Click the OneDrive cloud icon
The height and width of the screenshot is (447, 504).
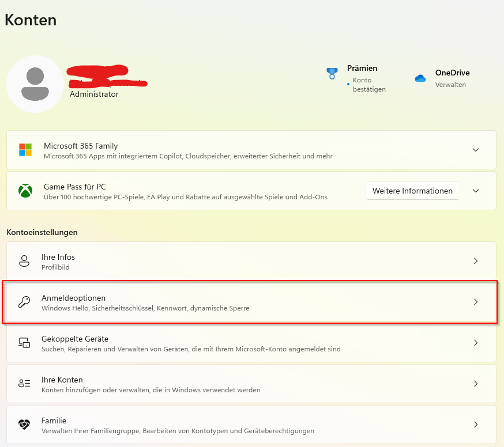(420, 78)
